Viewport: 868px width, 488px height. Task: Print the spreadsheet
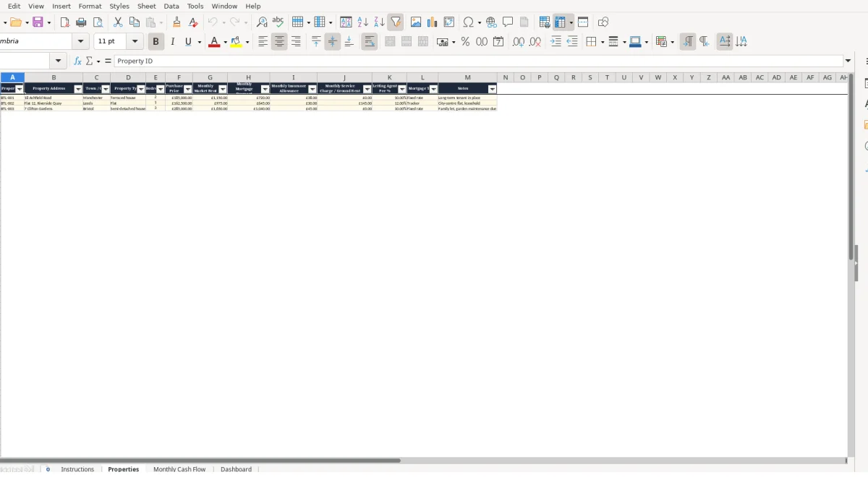81,22
